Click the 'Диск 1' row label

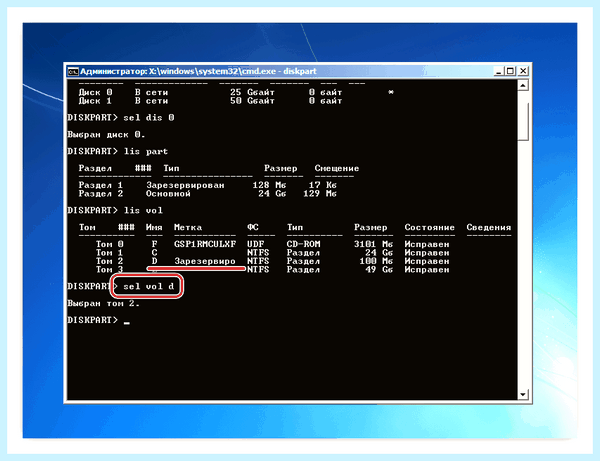(x=95, y=101)
